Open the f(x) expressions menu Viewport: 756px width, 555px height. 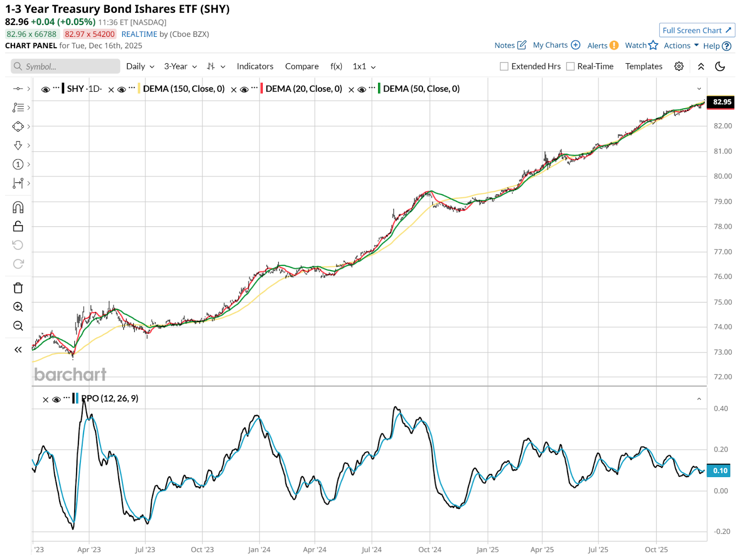tap(336, 67)
